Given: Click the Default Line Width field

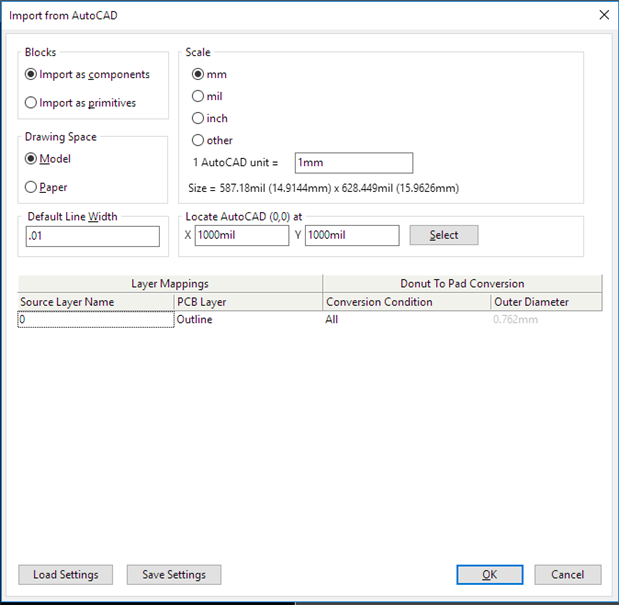Looking at the screenshot, I should pos(93,236).
